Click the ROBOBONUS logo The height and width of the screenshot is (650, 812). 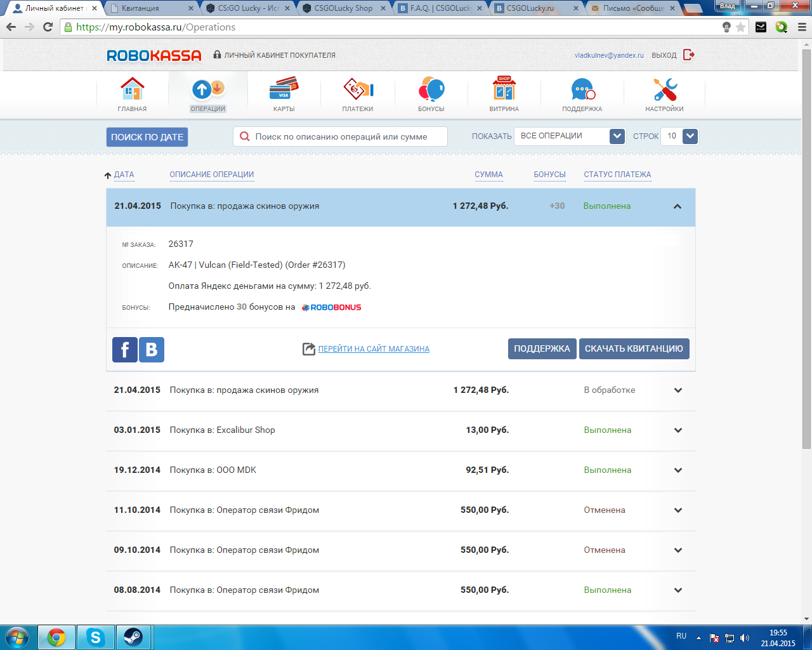pyautogui.click(x=332, y=307)
